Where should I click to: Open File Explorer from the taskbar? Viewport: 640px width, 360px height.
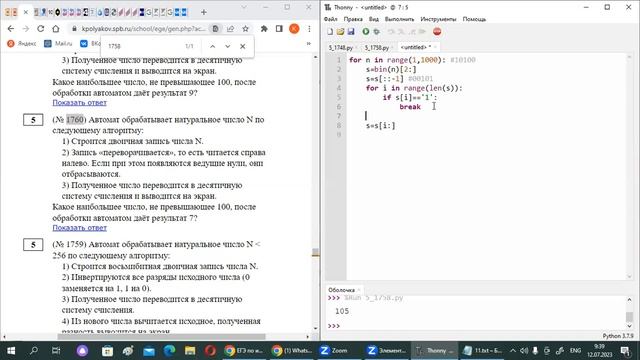pos(190,350)
